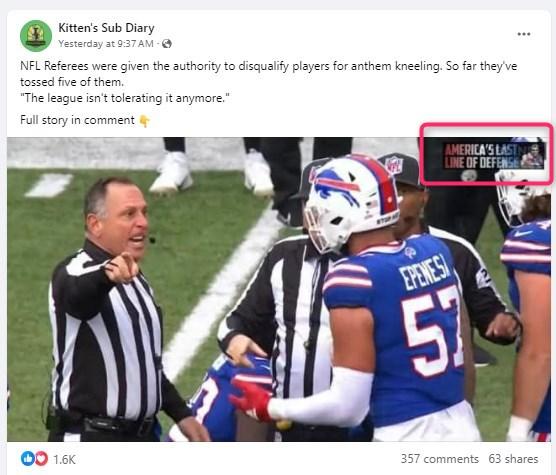Viewport: 556px width, 475px height.
Task: Open Kitten's Sub Diary profile picture
Action: pyautogui.click(x=36, y=36)
